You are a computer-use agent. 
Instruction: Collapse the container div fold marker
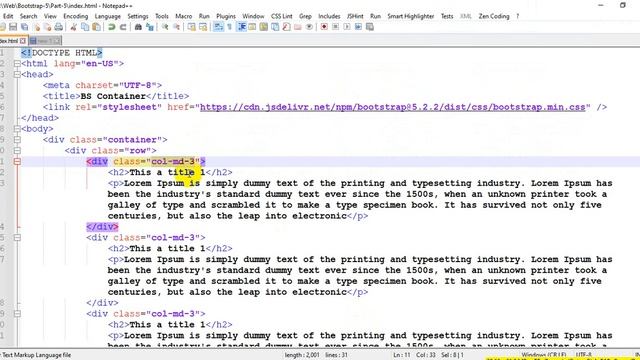17,140
